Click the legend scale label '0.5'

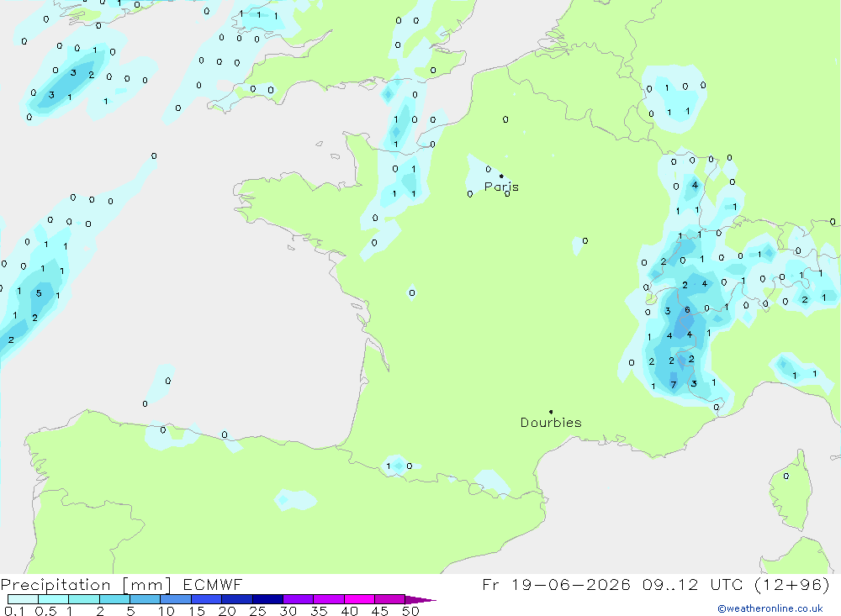click(x=45, y=611)
